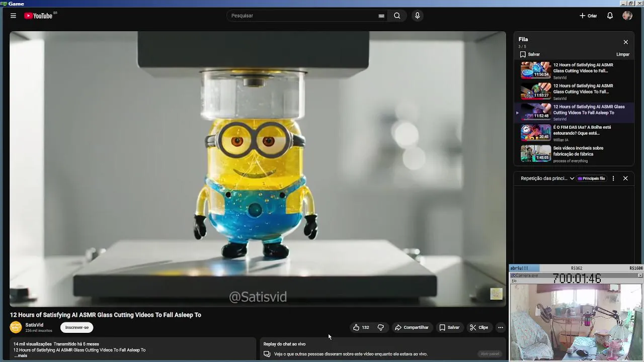Click the 'Seis vídeos incríveis sobre fabricação' title
Screen dimensions: 644x362
(578, 151)
